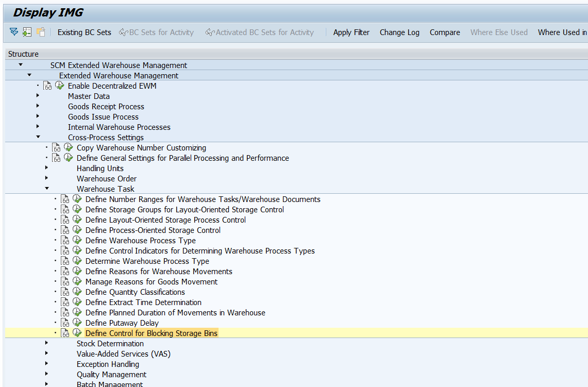Expand the Exception Handling node
This screenshot has height=387, width=588.
46,364
